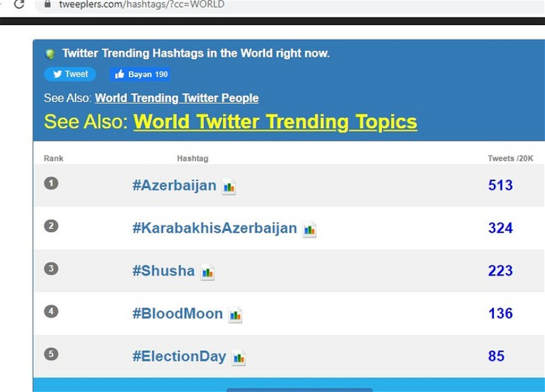Click the 513 tweet count for #Azerbaijan
Image resolution: width=545 pixels, height=392 pixels.
[x=500, y=185]
